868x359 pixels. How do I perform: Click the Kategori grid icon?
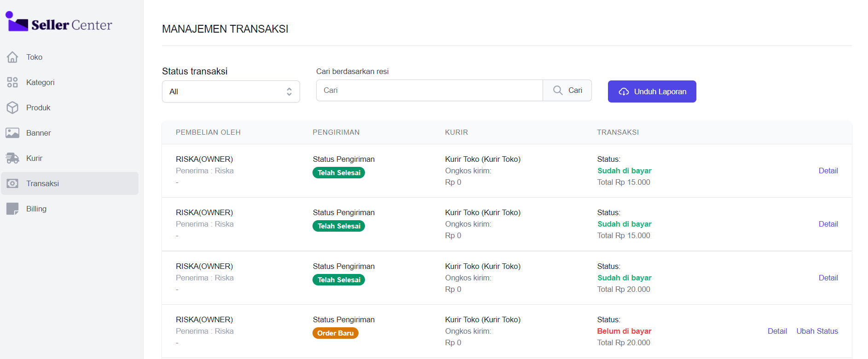[x=12, y=82]
